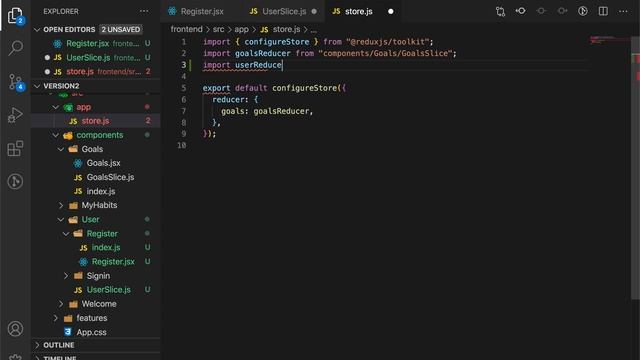Place cursor after userReduce on line 3
The image size is (640, 360).
[x=282, y=65]
